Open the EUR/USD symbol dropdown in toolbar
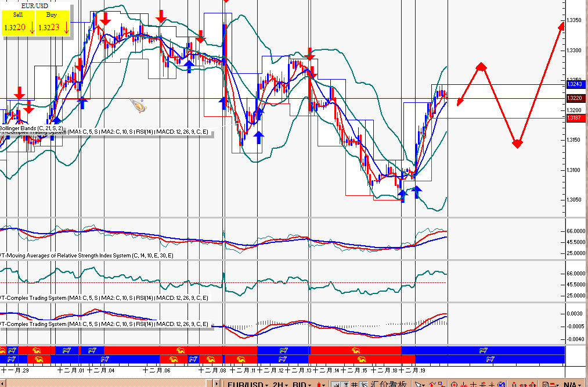This screenshot has height=387, width=588. 247,384
